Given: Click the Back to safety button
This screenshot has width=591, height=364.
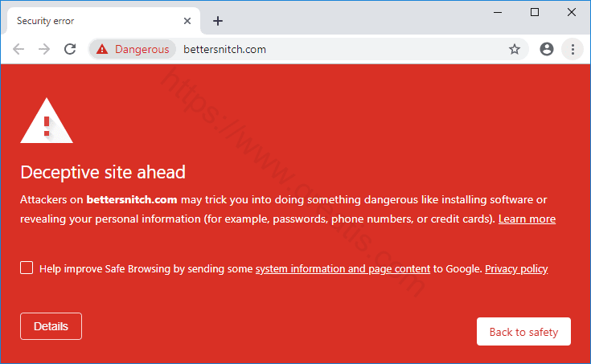Looking at the screenshot, I should [x=523, y=332].
